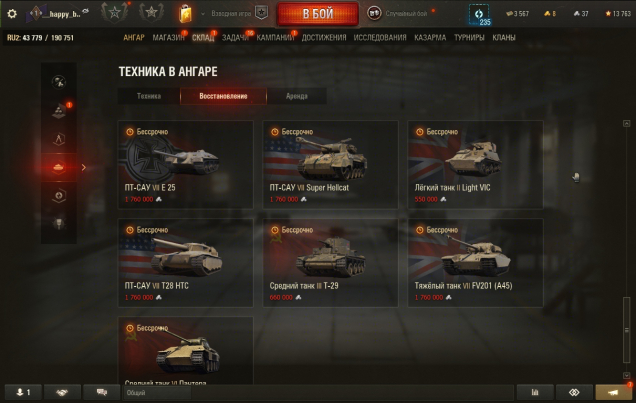Select the ПТ-САУ Super Hellcat tank card
Screen dimensions: 636x403
coord(330,165)
